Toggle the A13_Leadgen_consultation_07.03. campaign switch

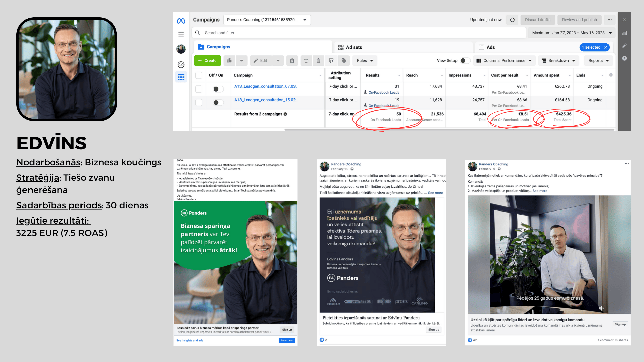point(218,89)
